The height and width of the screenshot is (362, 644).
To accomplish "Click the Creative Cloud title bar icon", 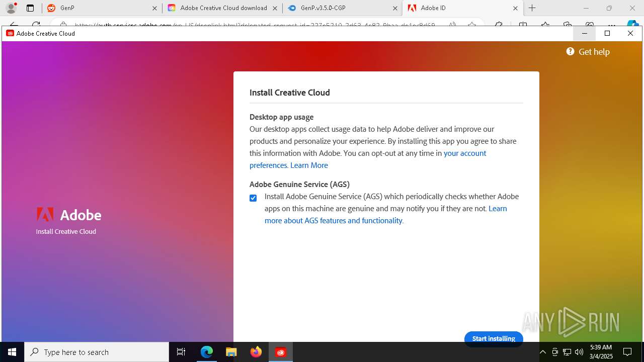I will point(10,33).
